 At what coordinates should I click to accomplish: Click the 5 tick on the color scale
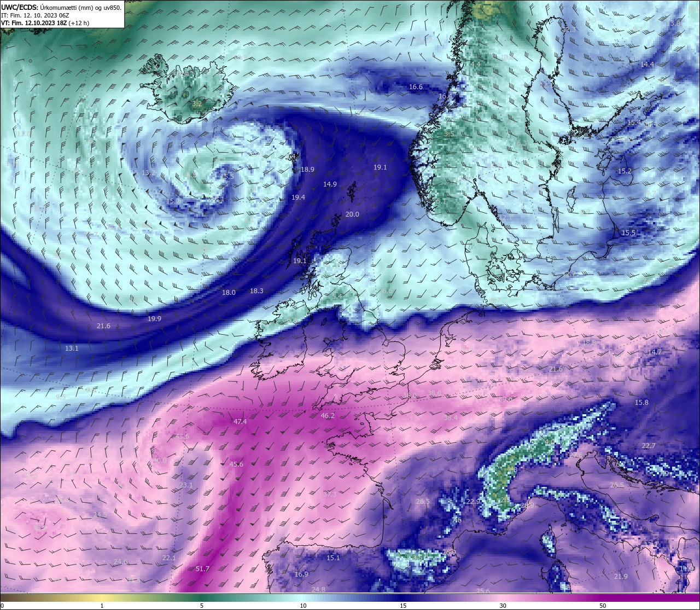pyautogui.click(x=202, y=606)
